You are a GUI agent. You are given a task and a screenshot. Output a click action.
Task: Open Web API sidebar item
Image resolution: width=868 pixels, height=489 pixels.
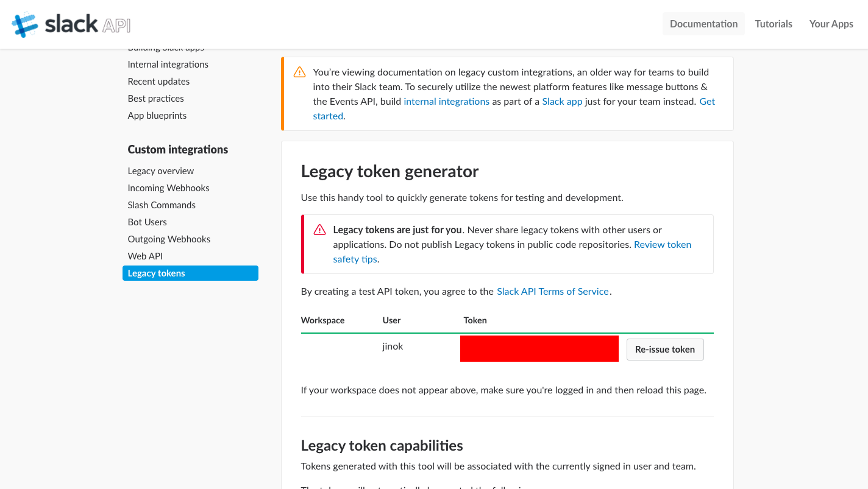pos(145,256)
